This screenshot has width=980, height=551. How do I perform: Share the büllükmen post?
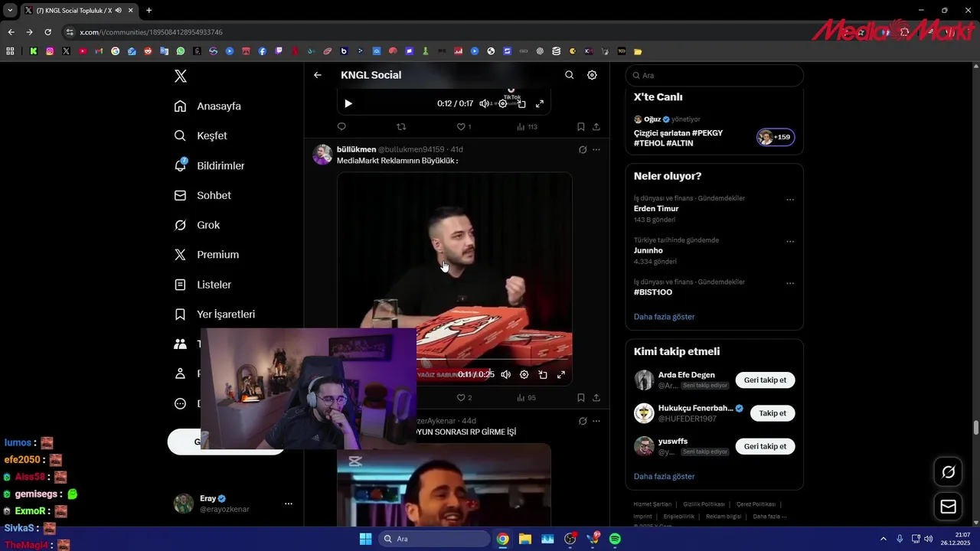click(596, 398)
